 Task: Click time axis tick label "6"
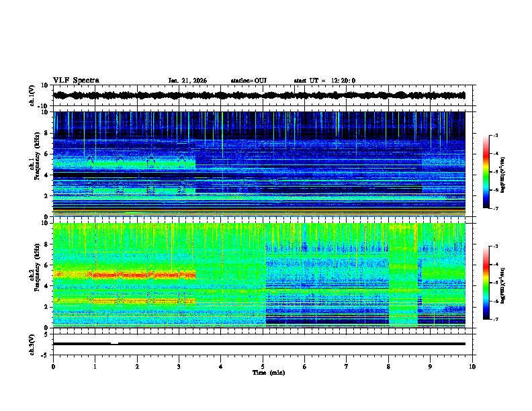(x=305, y=367)
